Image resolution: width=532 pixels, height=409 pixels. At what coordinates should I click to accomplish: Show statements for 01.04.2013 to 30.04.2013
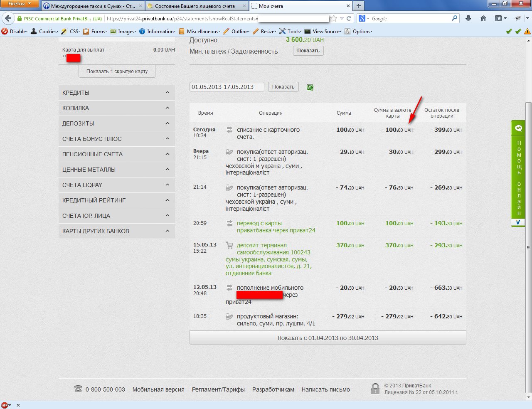[328, 338]
